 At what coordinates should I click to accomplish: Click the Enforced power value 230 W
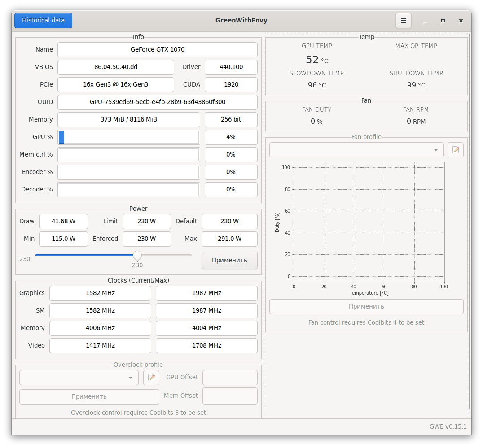pos(147,239)
